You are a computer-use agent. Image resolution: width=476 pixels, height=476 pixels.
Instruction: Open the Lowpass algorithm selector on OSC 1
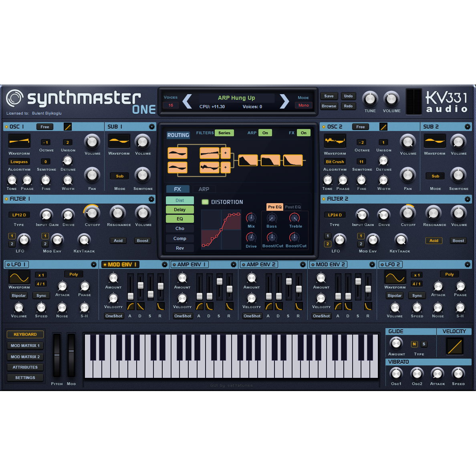tap(19, 161)
